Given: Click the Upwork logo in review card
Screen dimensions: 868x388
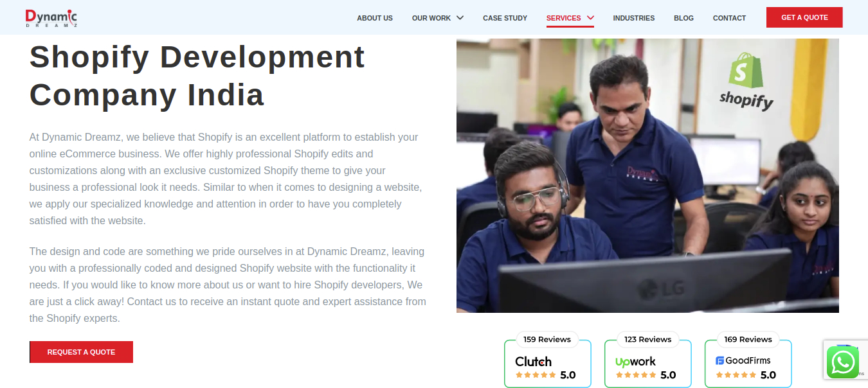Looking at the screenshot, I should (x=635, y=362).
